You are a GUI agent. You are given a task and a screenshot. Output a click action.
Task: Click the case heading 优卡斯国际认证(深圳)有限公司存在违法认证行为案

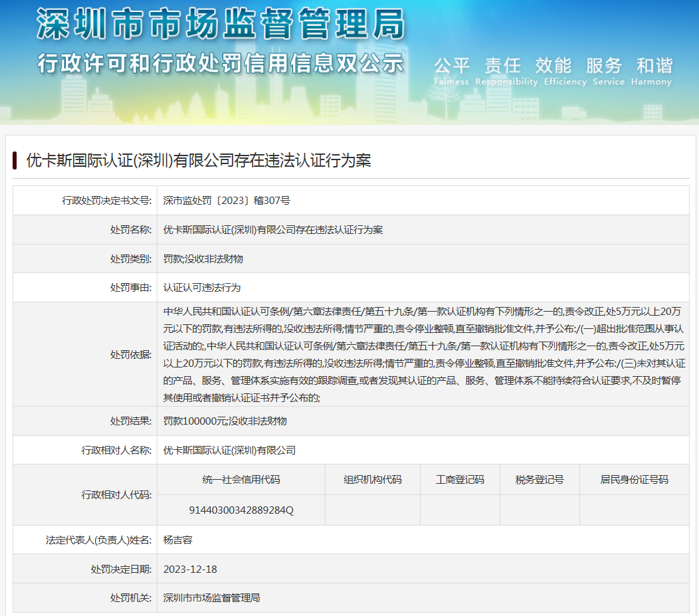click(x=199, y=160)
